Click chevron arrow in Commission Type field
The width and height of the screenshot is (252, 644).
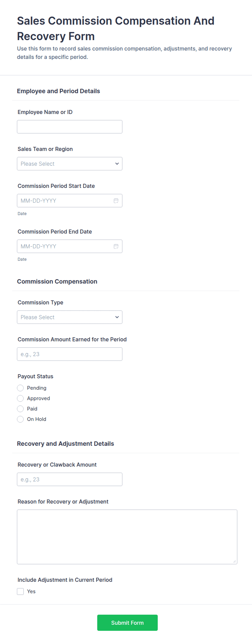coord(117,317)
